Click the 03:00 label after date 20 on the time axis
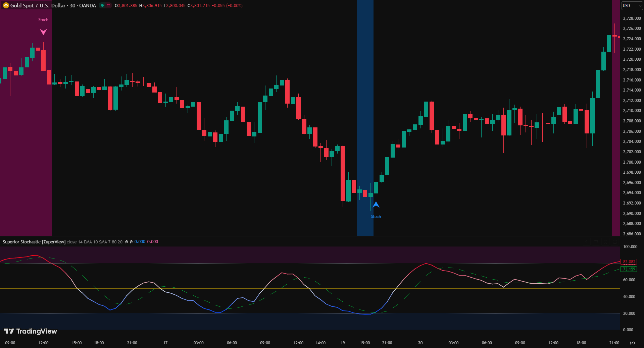The image size is (644, 348). [453, 343]
